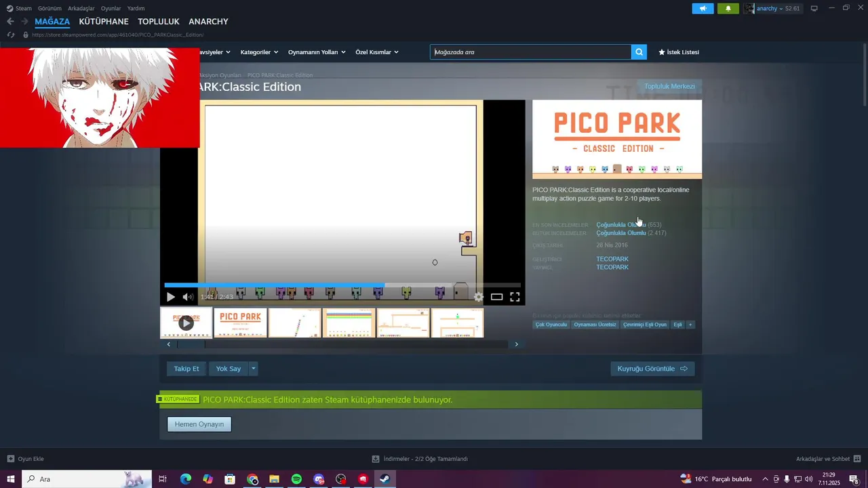868x488 pixels.
Task: Expand the Kategoriler dropdown
Action: pos(259,52)
